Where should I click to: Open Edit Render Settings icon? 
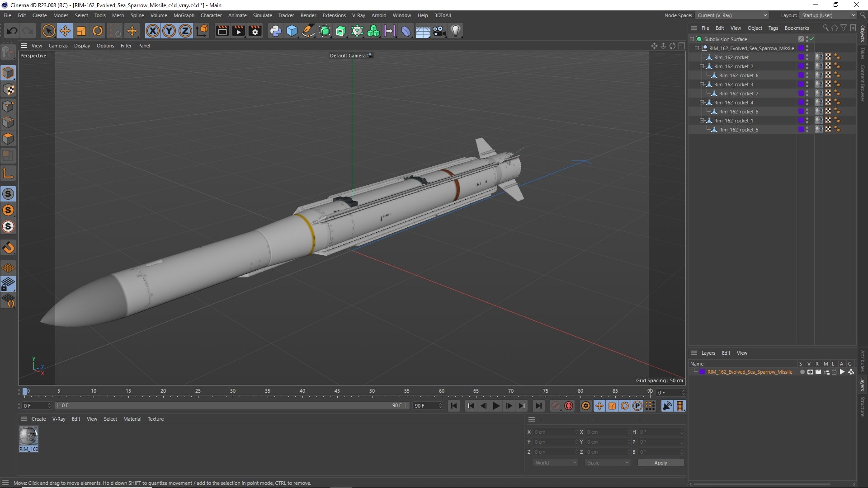coord(255,31)
